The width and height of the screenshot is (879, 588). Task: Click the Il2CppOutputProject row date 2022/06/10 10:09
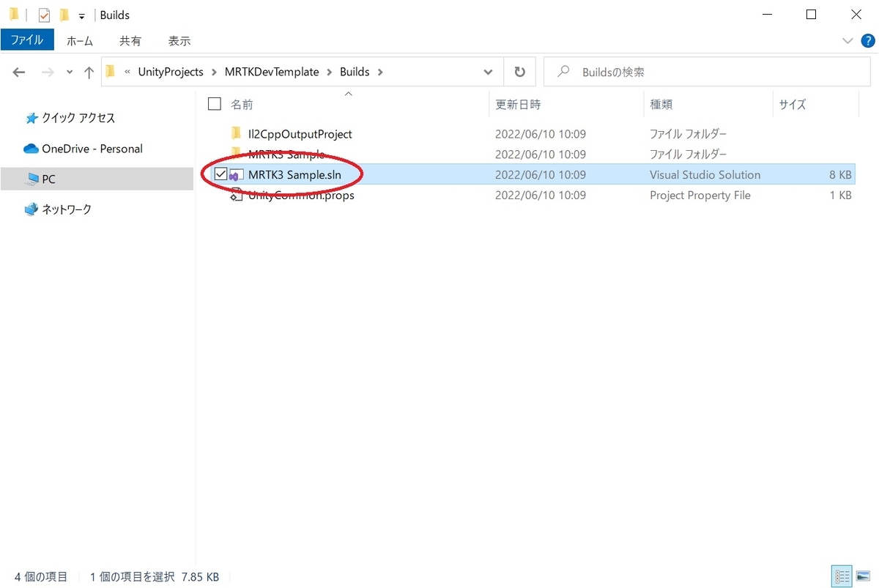click(541, 134)
